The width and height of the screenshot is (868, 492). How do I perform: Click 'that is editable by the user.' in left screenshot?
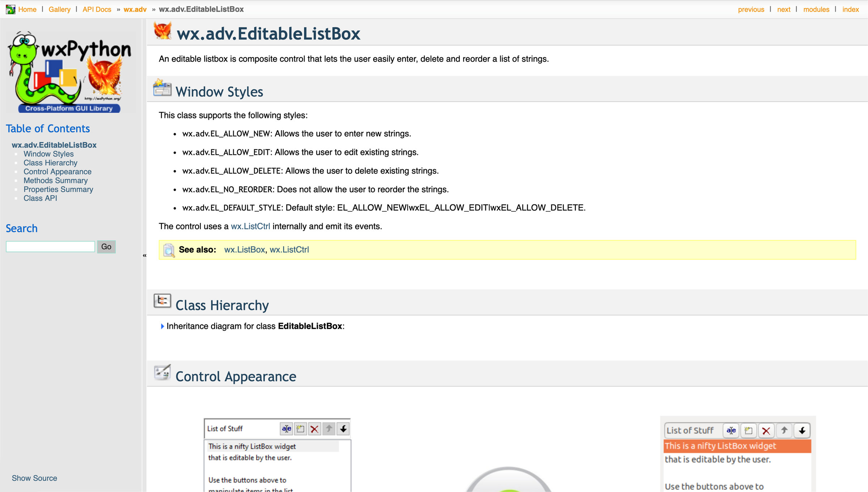[250, 458]
